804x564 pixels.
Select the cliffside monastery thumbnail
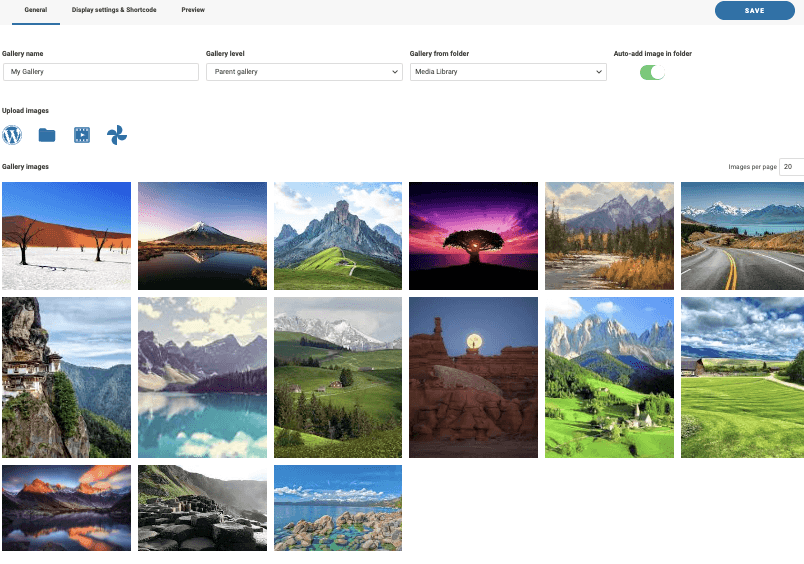click(67, 377)
